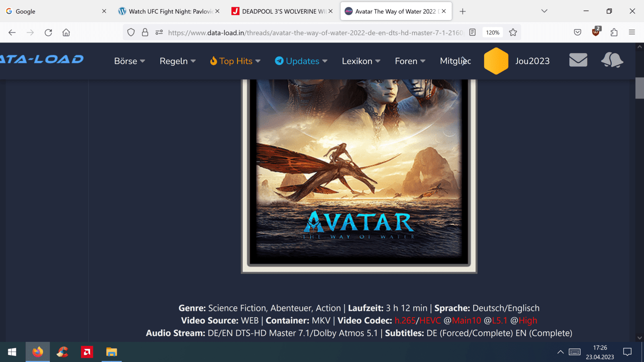The image size is (644, 362).
Task: Select the red 'L5.1' text
Action: 500,321
